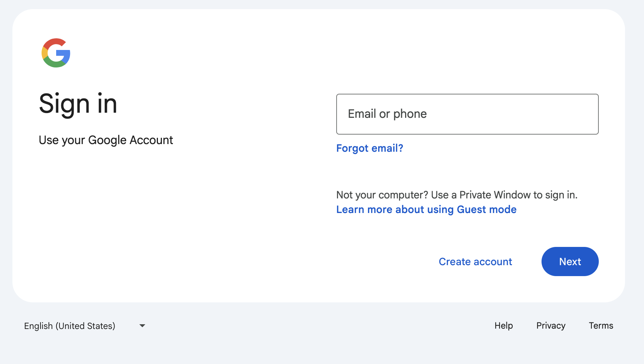Image resolution: width=644 pixels, height=364 pixels.
Task: Click the Google "G" logo
Action: 56,53
